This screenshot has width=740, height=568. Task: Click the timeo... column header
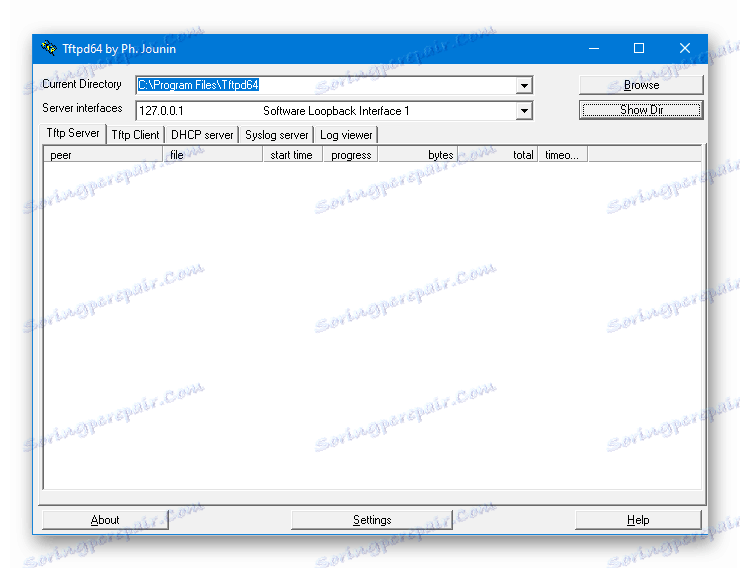pos(563,155)
